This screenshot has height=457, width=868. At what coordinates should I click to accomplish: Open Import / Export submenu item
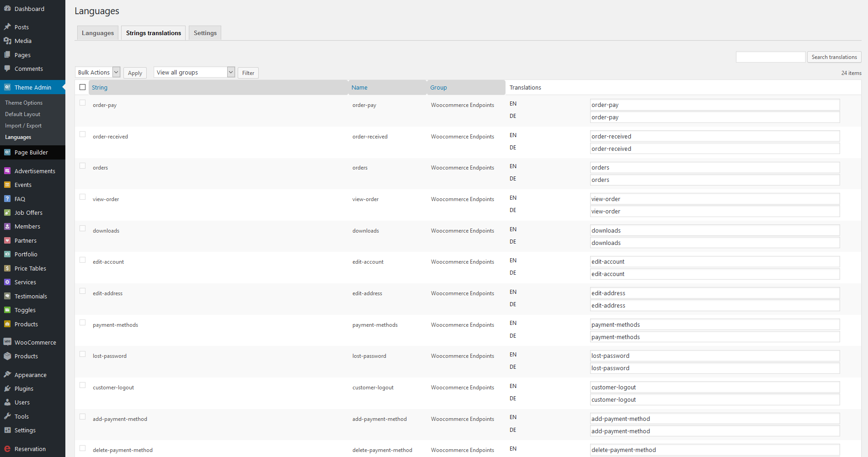point(23,126)
